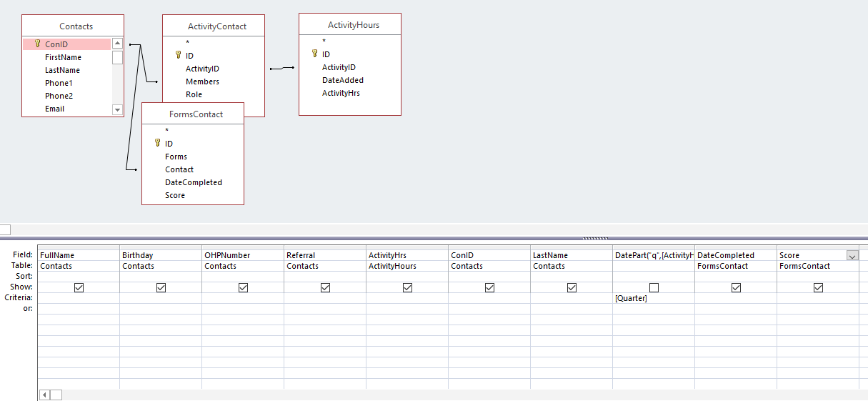Select LastName field in Contacts table box
Viewport: 868px width, 401px height.
(x=62, y=70)
